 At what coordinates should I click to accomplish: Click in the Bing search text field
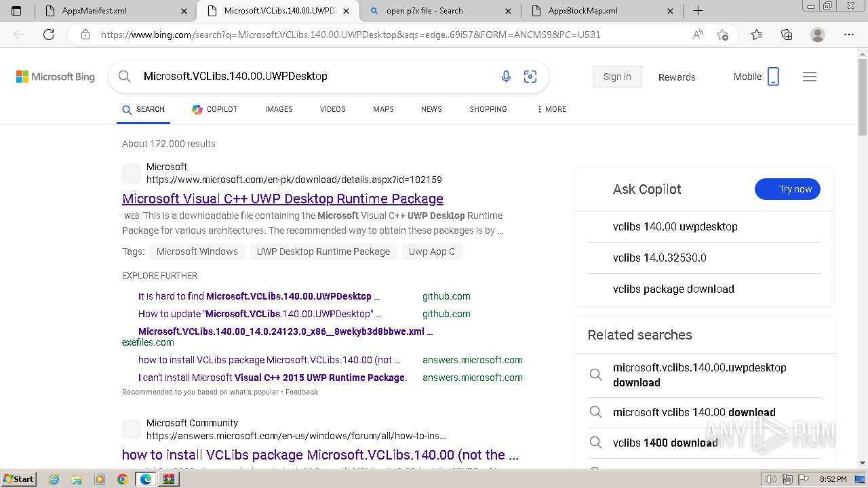tap(315, 77)
